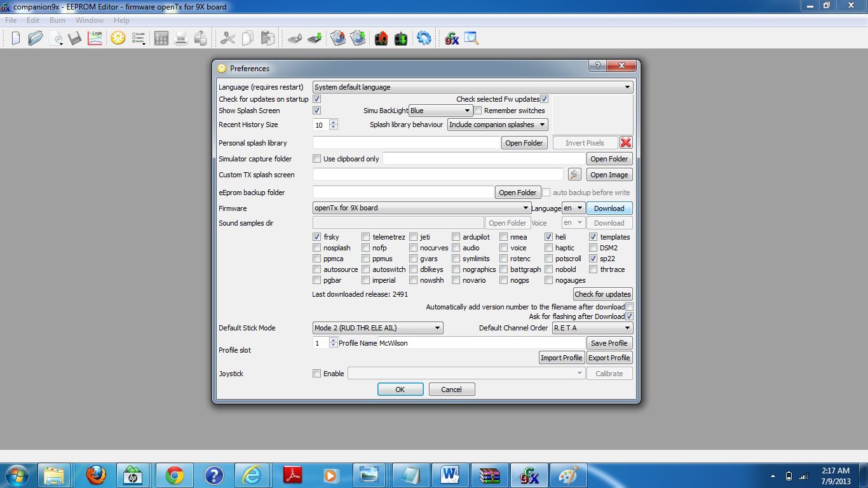The width and height of the screenshot is (868, 488).
Task: Click the Export Profile button
Action: pos(609,358)
